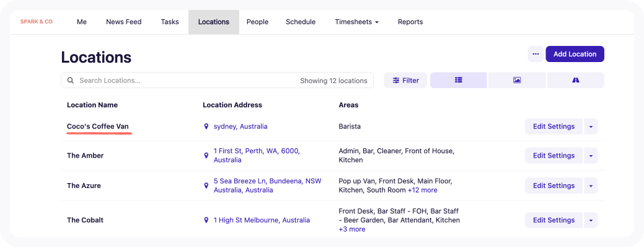Viewport: 644px width, 247px height.
Task: Expand dropdown arrow for Coco's Coffee Van
Action: pyautogui.click(x=591, y=127)
